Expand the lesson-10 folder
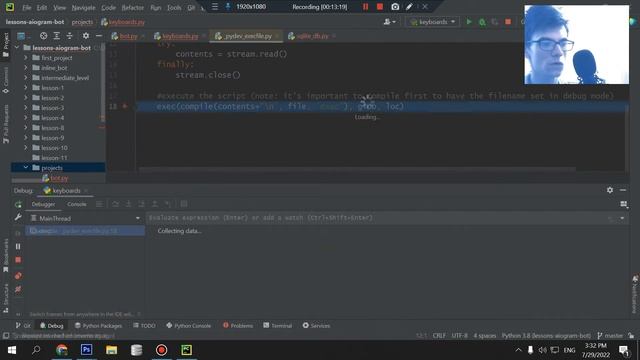The height and width of the screenshot is (360, 640). [x=26, y=148]
